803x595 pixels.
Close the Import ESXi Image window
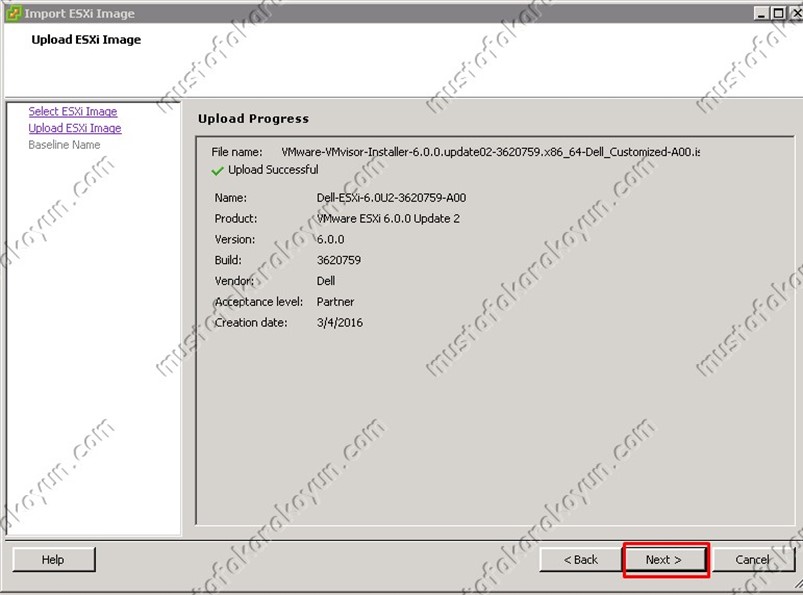[x=796, y=13]
